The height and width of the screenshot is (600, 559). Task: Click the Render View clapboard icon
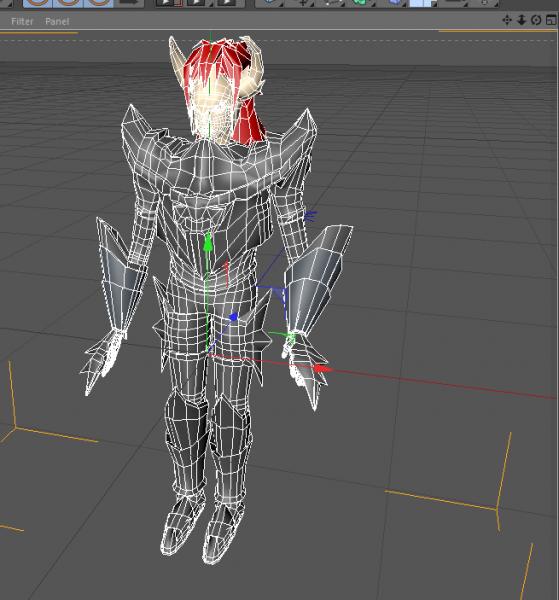165,3
